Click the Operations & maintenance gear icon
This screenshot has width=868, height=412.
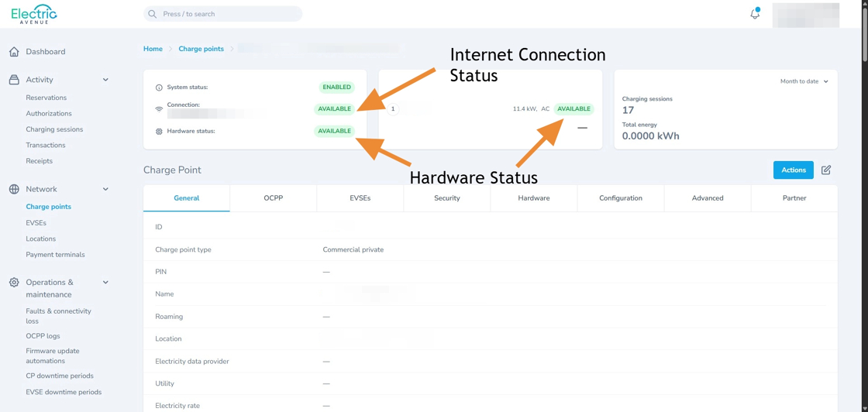click(14, 283)
